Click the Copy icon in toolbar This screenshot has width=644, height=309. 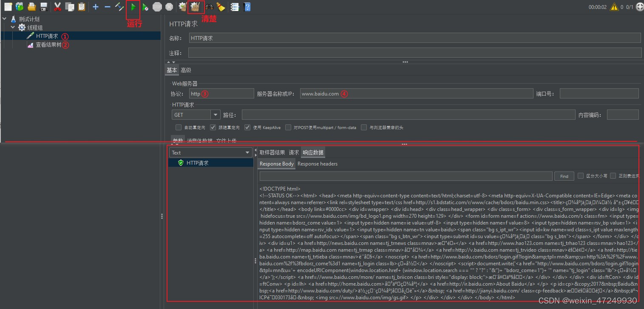pyautogui.click(x=70, y=7)
